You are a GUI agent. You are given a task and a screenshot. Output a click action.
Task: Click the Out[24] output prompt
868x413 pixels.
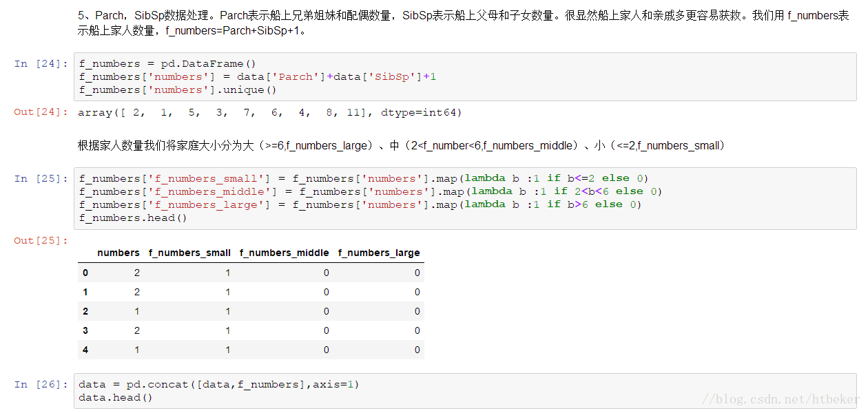point(41,112)
